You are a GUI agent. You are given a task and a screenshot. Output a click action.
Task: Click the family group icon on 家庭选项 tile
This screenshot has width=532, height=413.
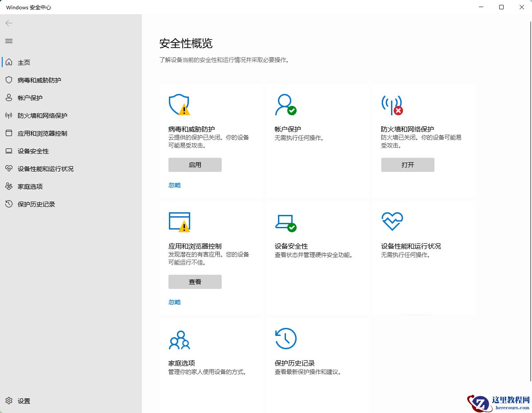pos(180,340)
